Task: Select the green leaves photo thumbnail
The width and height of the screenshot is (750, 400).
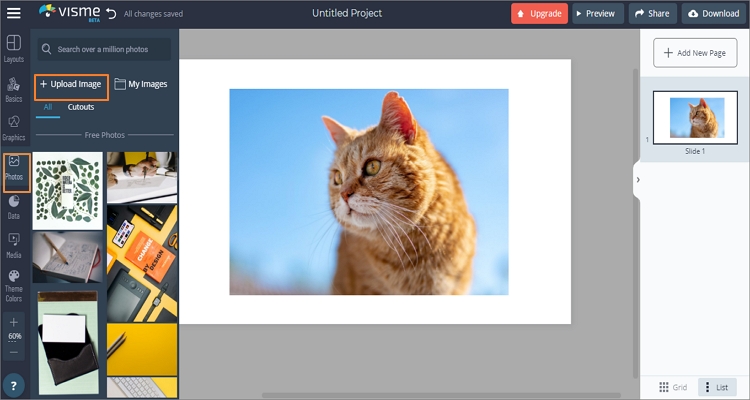Action: tap(67, 191)
